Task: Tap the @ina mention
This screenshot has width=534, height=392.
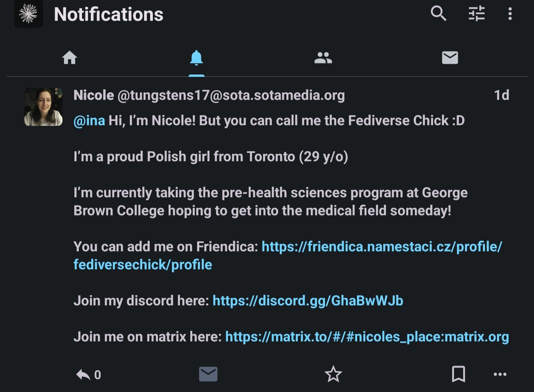Action: pos(89,120)
